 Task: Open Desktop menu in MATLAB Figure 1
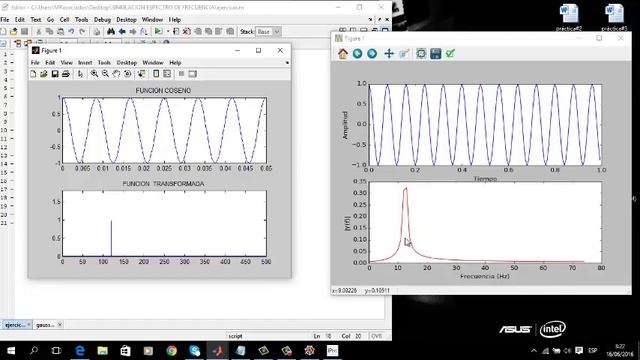[x=127, y=62]
